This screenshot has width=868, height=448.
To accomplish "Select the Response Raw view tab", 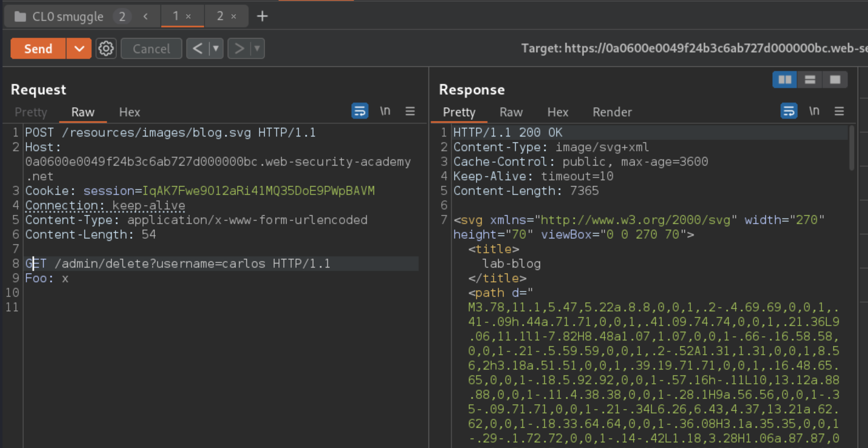I will [x=511, y=112].
